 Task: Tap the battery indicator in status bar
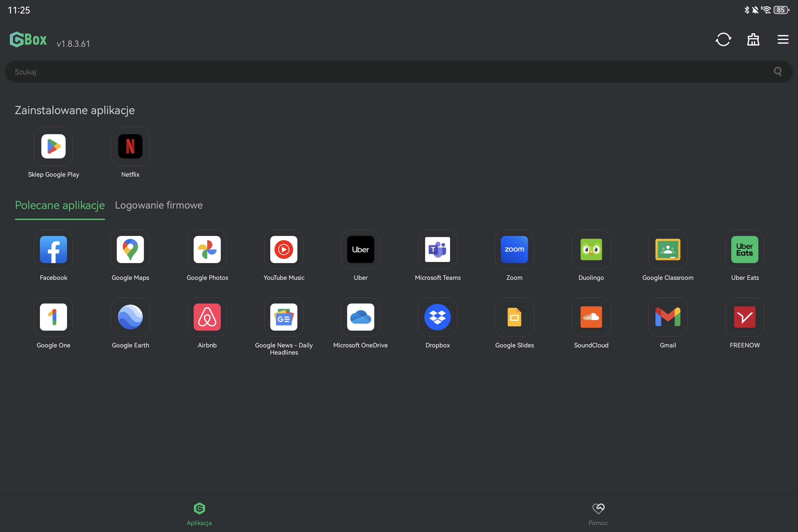(782, 10)
